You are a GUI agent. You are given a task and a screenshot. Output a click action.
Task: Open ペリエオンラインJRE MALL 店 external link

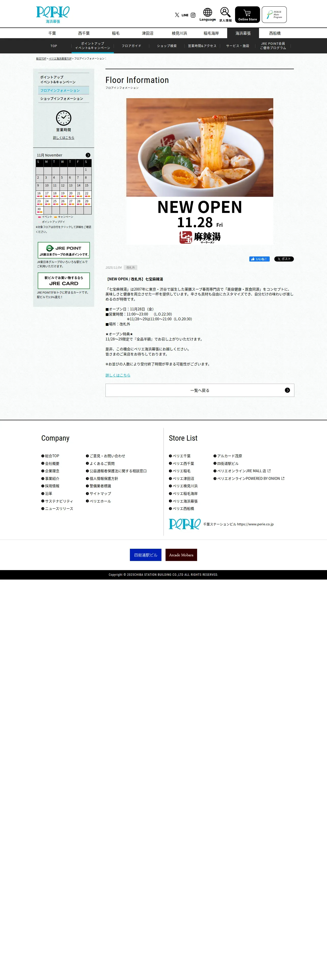pos(242,471)
